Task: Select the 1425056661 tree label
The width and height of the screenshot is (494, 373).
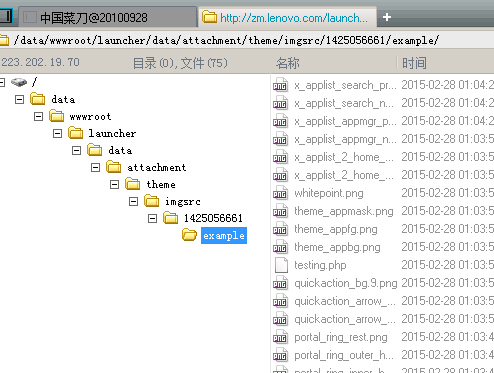Action: point(213,218)
